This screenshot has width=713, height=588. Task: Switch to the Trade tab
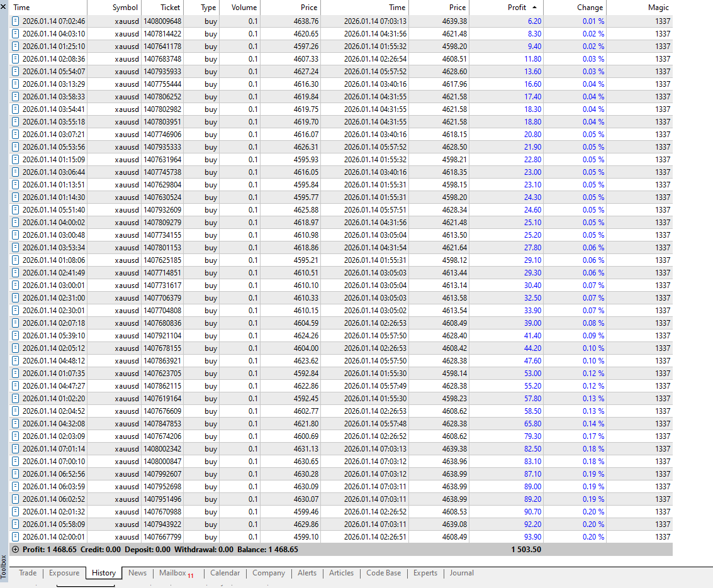[x=28, y=573]
